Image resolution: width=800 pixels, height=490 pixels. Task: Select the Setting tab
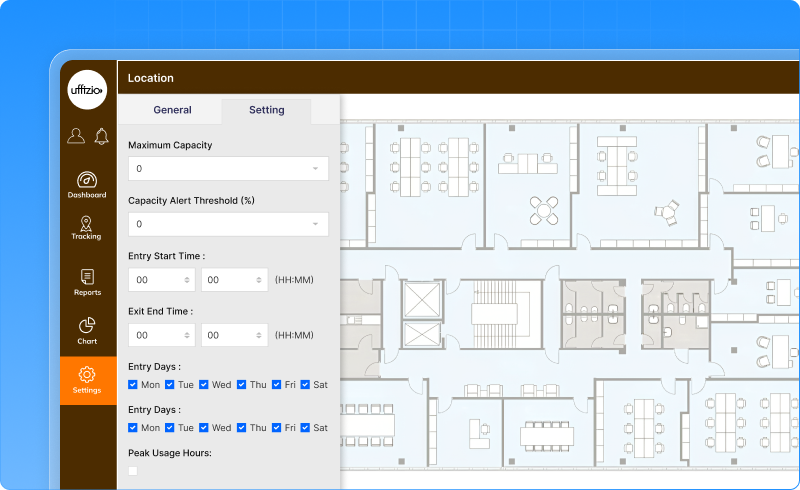(x=266, y=110)
